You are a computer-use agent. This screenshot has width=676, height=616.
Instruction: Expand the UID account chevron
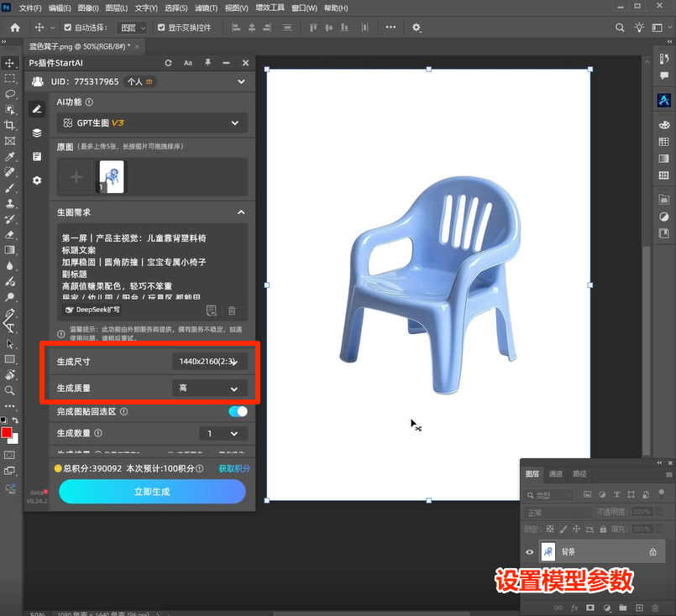point(241,81)
